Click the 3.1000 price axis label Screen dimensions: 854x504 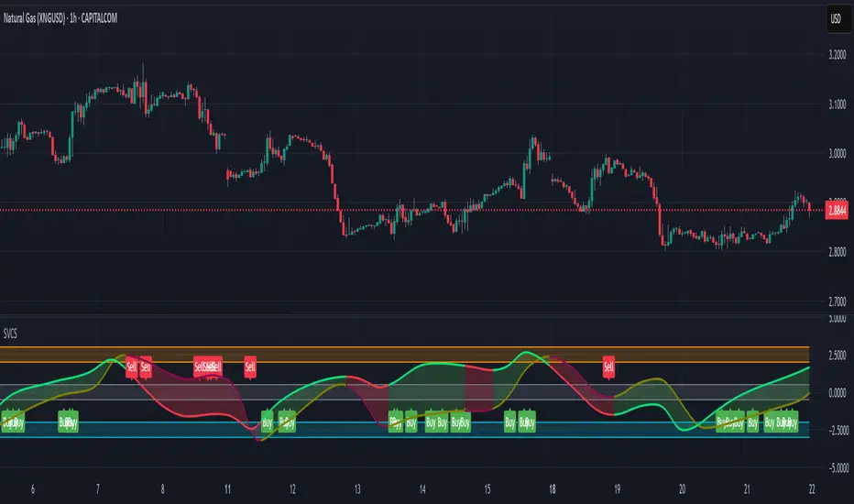click(x=838, y=104)
